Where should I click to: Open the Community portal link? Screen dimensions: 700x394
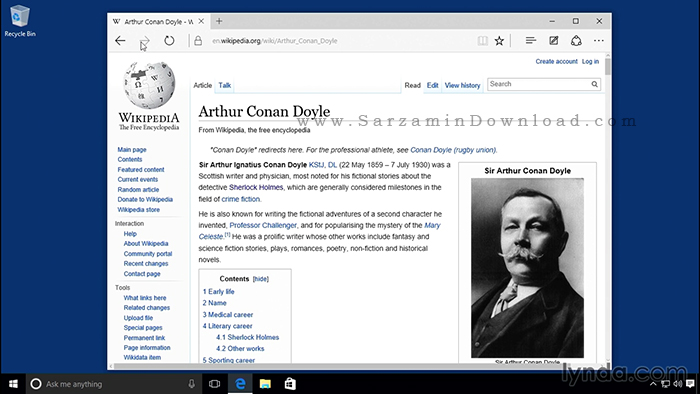click(x=148, y=253)
